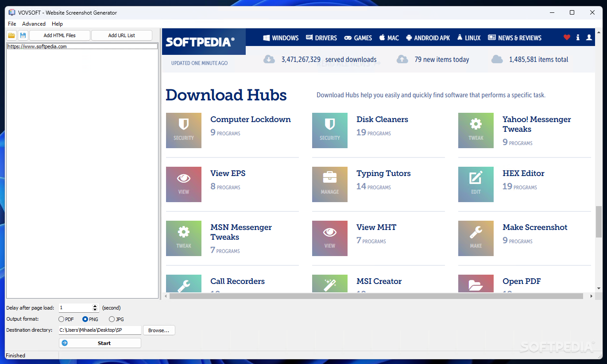
Task: Click the Add URL List button
Action: [122, 35]
